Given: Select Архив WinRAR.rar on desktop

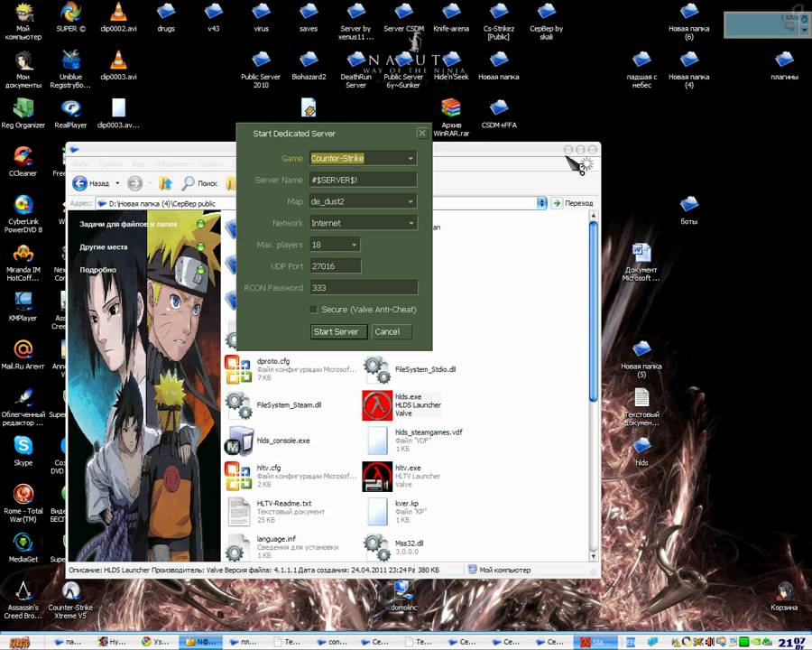Looking at the screenshot, I should (451, 117).
